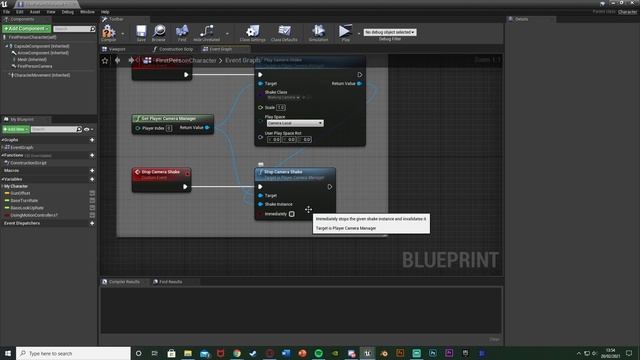Toggle visibility of UsingMotionControllers variable
Screen dimensions: 640x360
92,216
